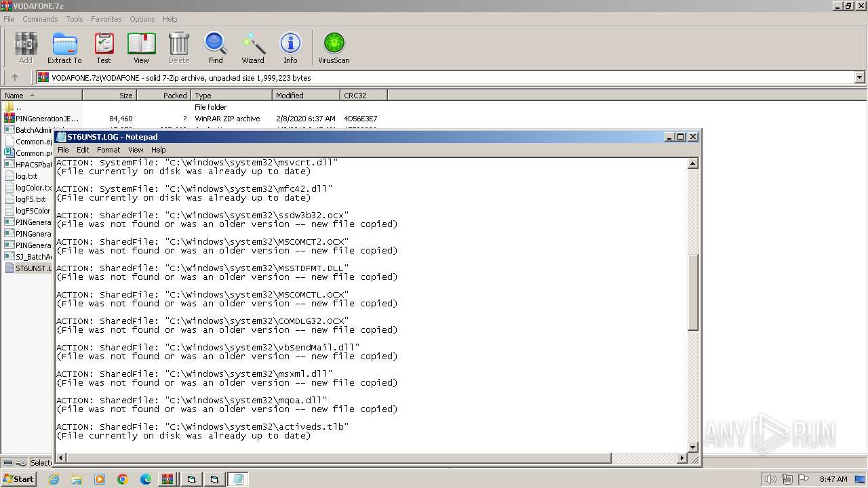Click Notepad horizontal scrollbar right arrow

682,458
